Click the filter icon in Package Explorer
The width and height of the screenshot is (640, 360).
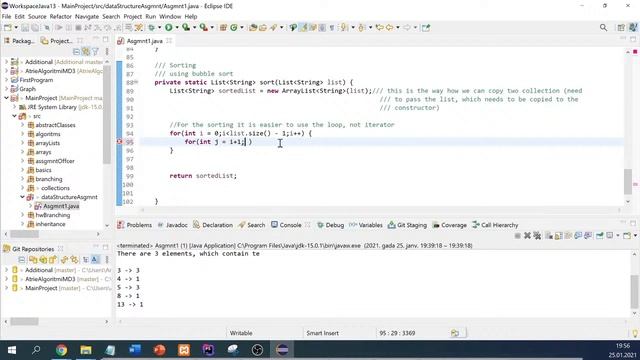click(x=96, y=52)
